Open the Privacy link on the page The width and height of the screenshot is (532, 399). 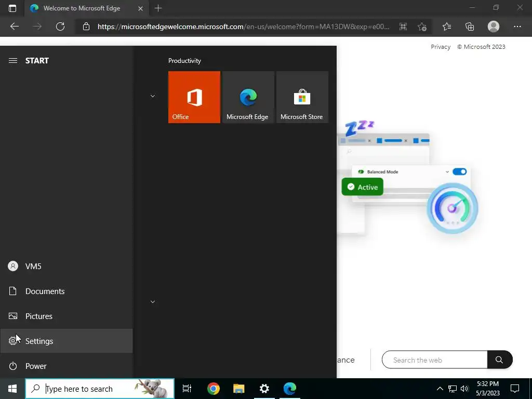(x=441, y=47)
